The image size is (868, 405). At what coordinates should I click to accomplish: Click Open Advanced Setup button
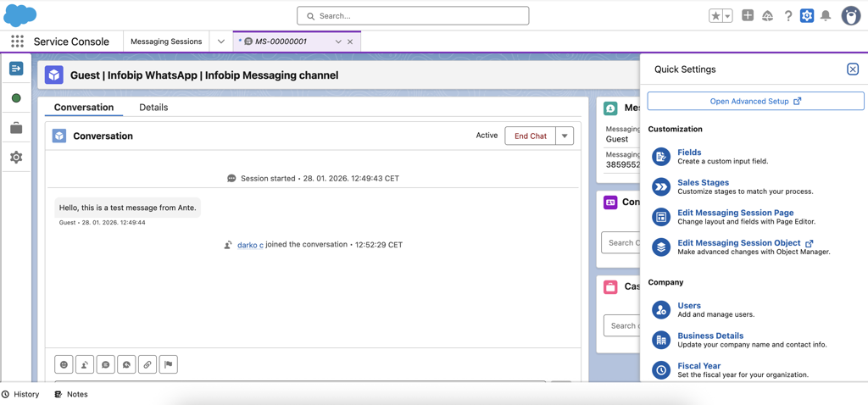coord(755,102)
